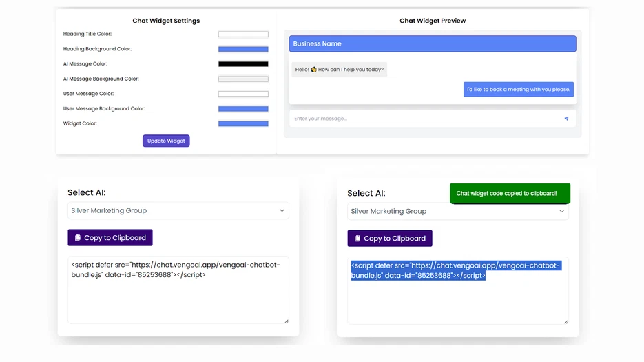644x362 pixels.
Task: Click clipboard icon in left Copy button
Action: [78, 238]
